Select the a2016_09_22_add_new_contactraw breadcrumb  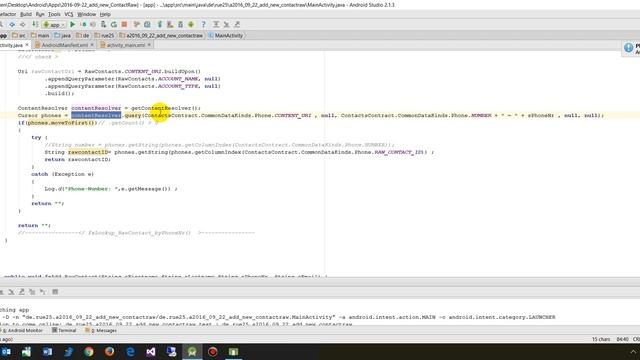coord(161,36)
